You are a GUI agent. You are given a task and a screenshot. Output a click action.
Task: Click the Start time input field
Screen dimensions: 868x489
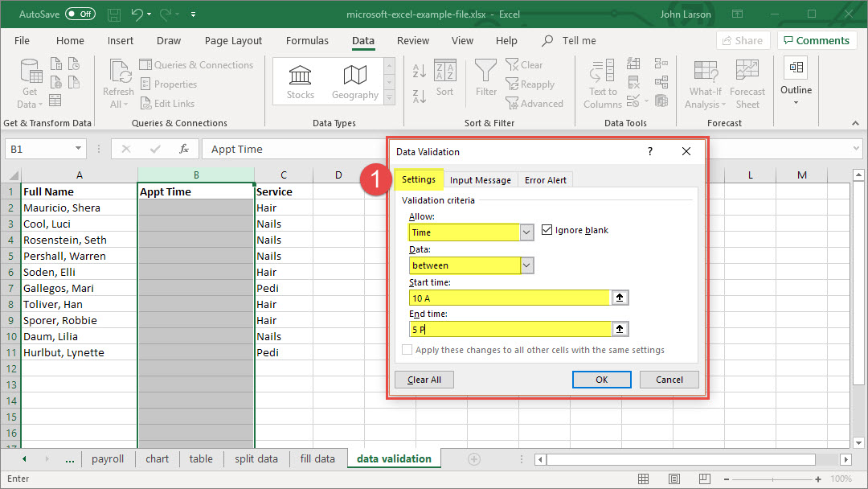pyautogui.click(x=510, y=298)
